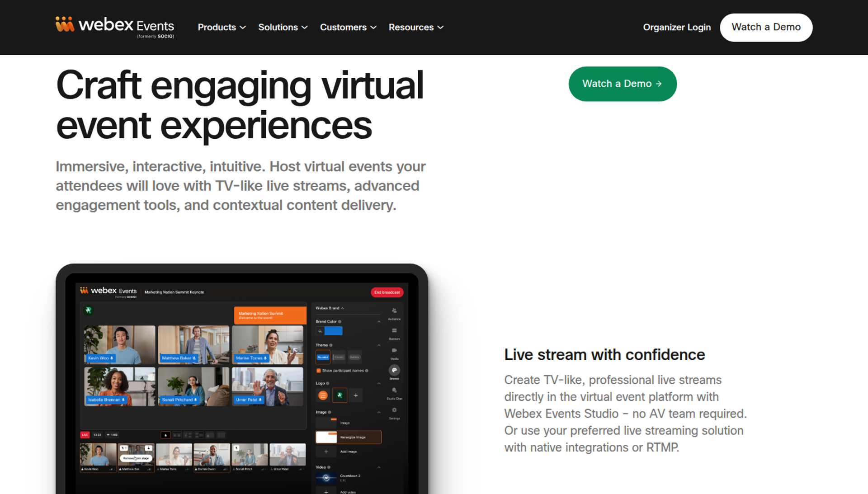Click the green Watch a Demo button
The height and width of the screenshot is (494, 868).
(x=623, y=84)
